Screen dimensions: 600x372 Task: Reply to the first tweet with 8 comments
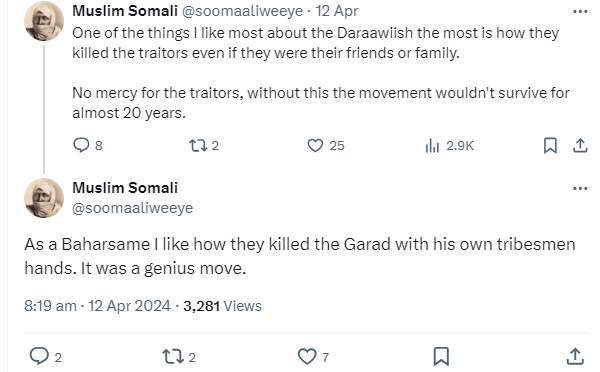88,145
